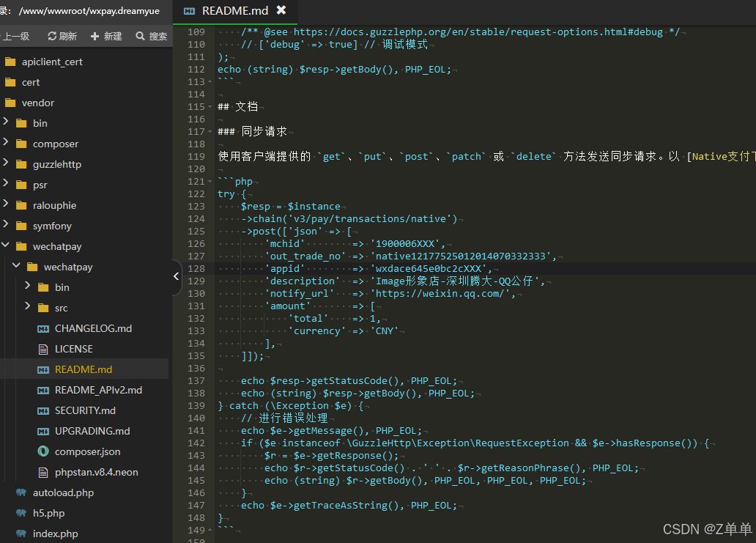
Task: Open composer.json file
Action: click(87, 451)
